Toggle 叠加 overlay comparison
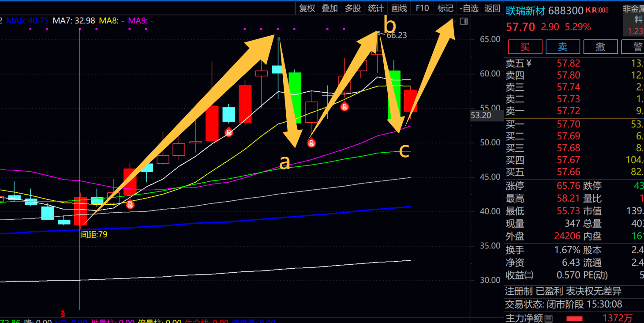 click(329, 8)
